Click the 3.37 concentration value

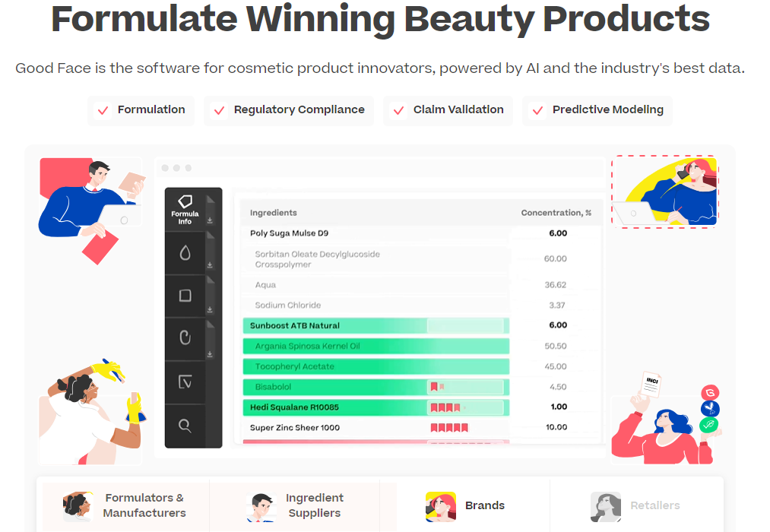pos(557,306)
